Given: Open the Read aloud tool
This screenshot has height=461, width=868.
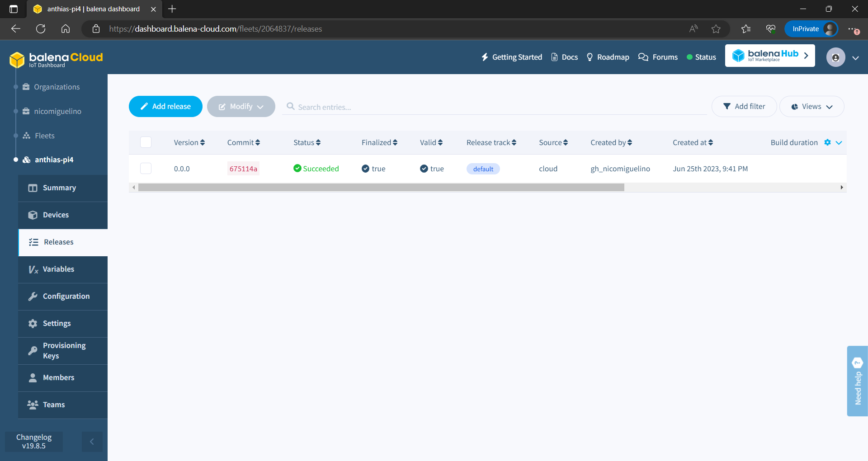Looking at the screenshot, I should coord(693,29).
